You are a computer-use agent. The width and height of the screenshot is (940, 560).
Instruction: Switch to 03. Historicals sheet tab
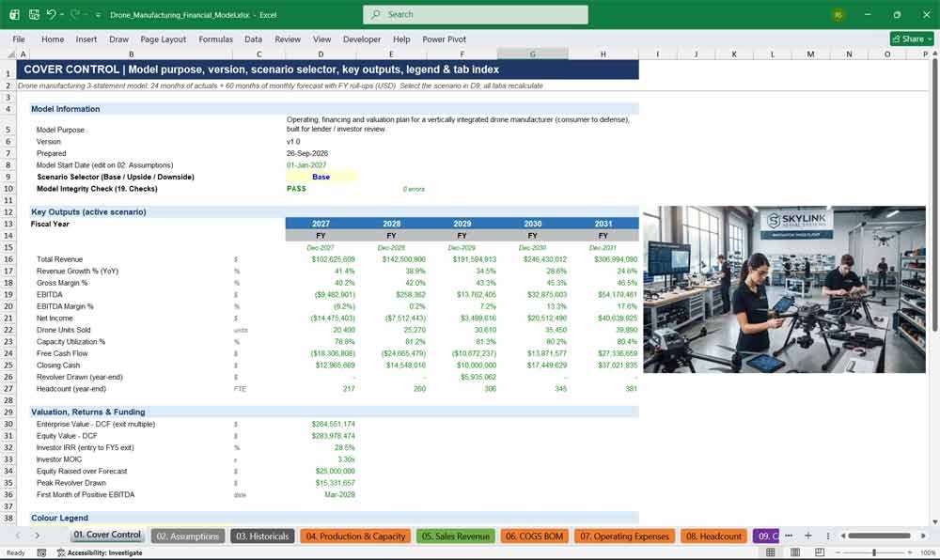click(x=262, y=537)
